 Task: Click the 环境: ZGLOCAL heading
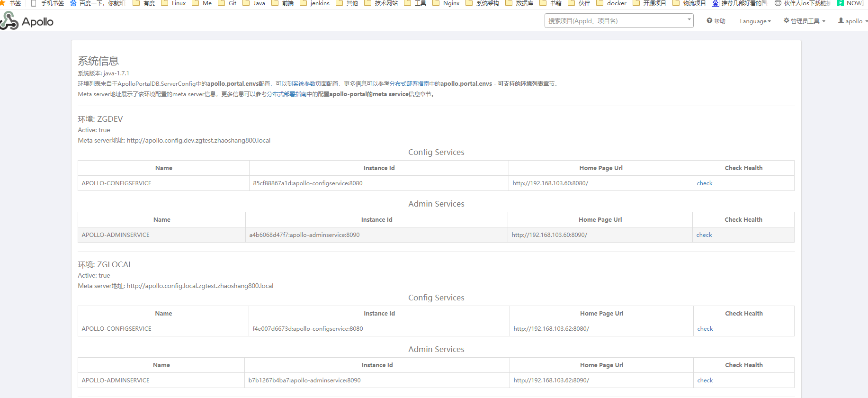tap(105, 264)
